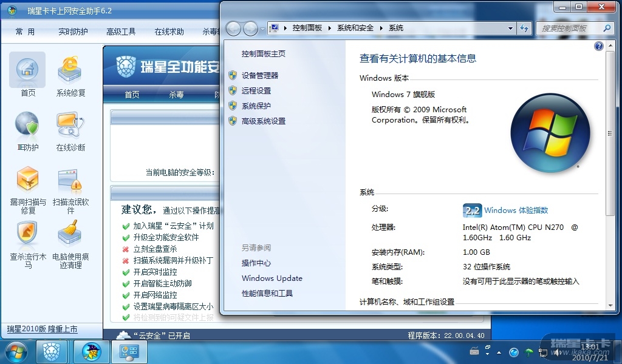Click 扫描系统漏洞并升级补丁 suggestion
This screenshot has width=622, height=364.
tap(173, 260)
